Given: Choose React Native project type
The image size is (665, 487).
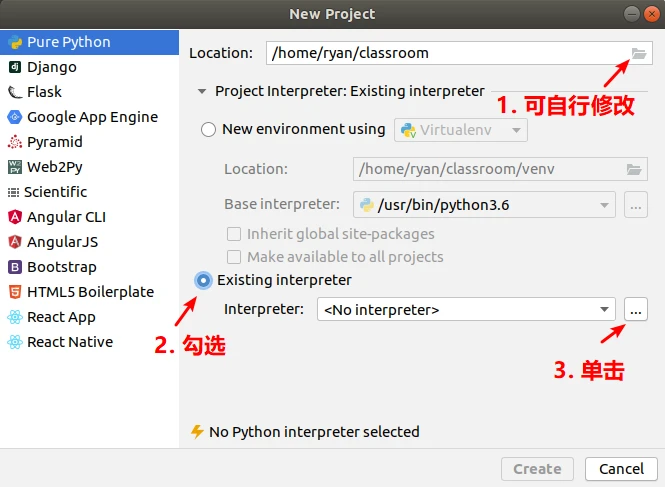Looking at the screenshot, I should (x=89, y=342).
